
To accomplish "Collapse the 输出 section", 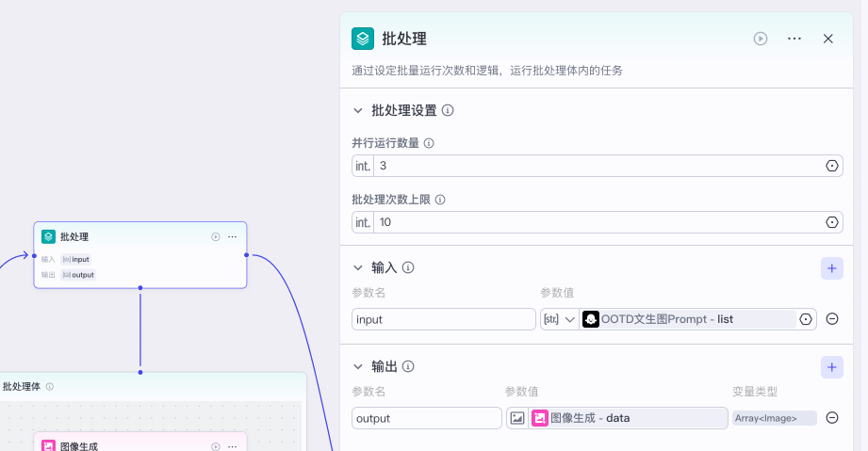I will click(x=358, y=367).
